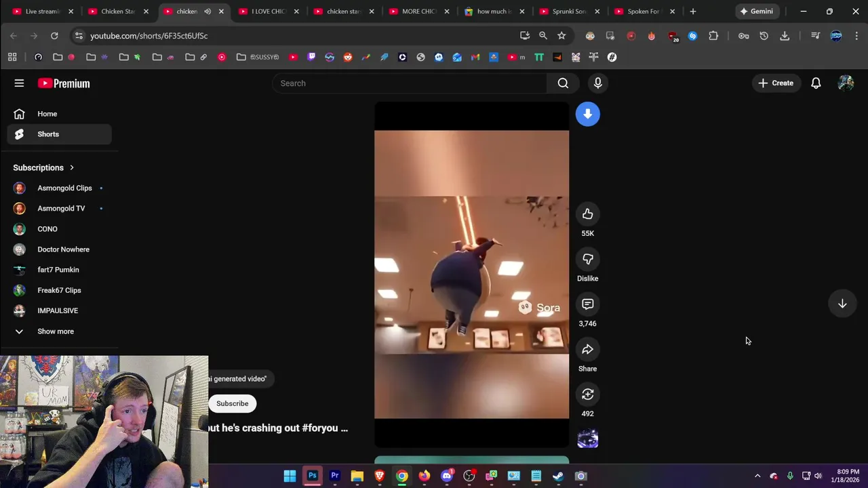Reload the page

pos(54,36)
